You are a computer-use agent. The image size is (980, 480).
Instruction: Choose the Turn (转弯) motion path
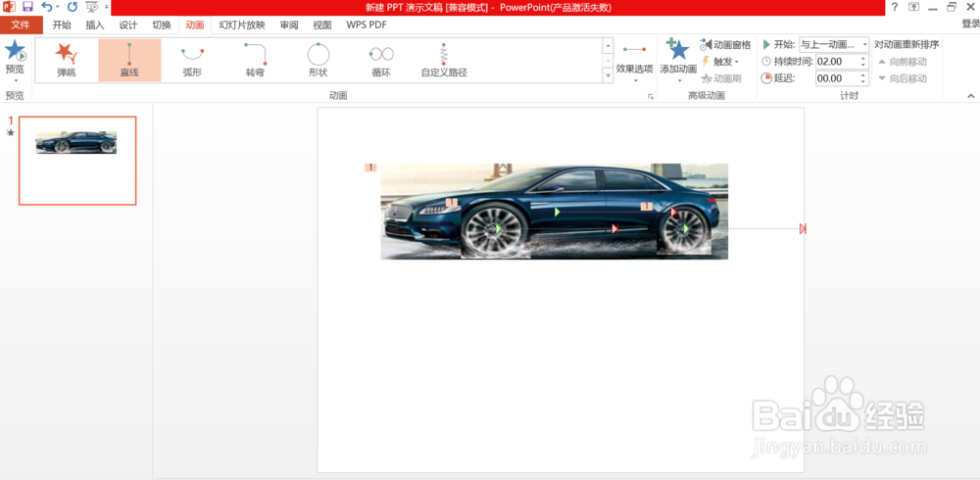255,61
